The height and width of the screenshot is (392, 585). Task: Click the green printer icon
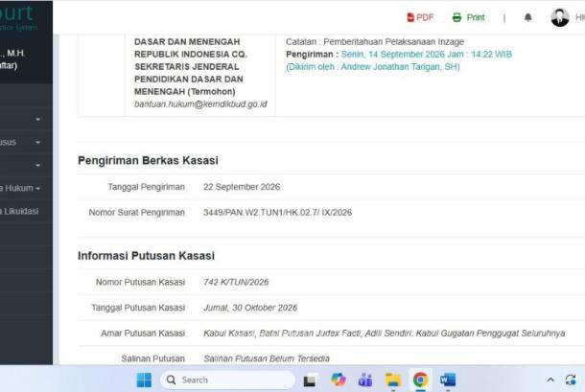(x=456, y=17)
